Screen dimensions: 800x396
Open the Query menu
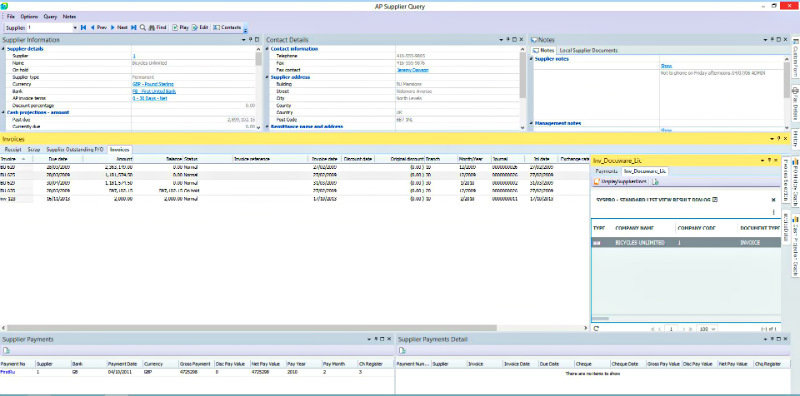pyautogui.click(x=50, y=17)
